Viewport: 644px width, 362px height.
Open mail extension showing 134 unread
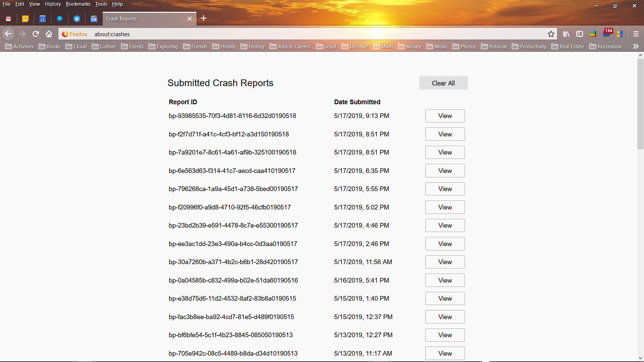(x=607, y=33)
